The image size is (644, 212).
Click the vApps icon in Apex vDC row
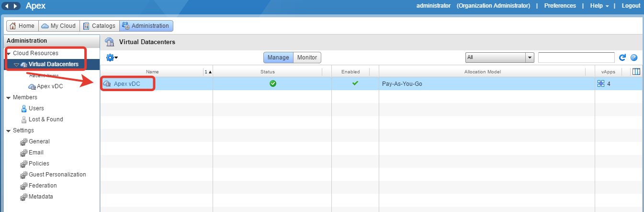coord(601,83)
